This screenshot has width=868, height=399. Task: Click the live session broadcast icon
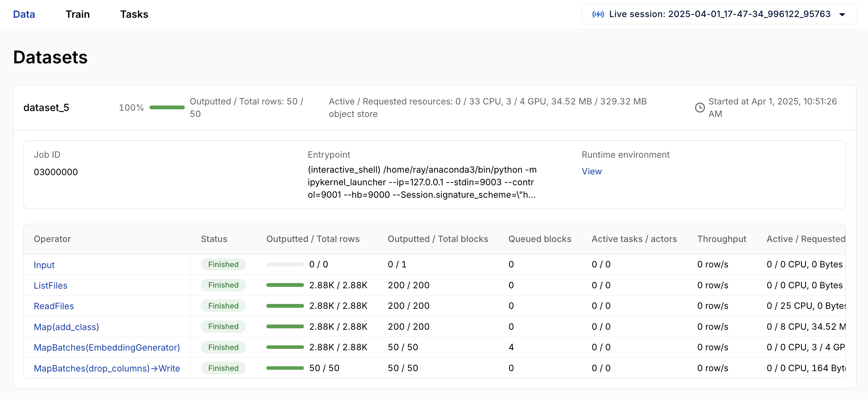[598, 14]
